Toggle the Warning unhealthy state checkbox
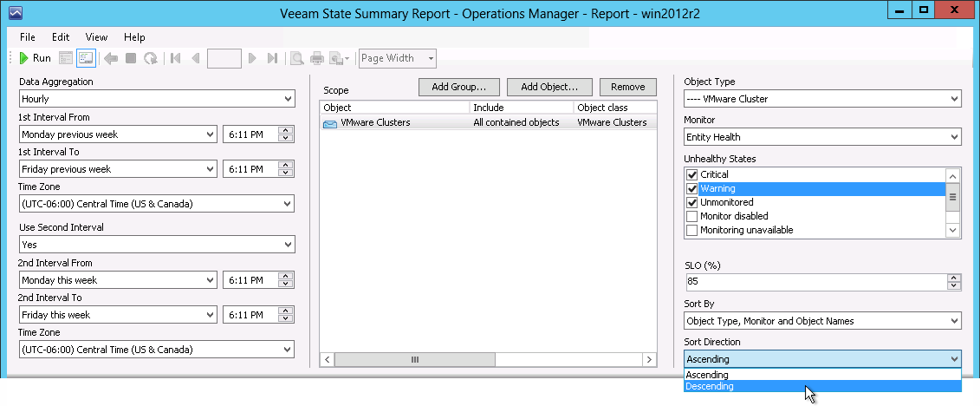 pos(691,188)
